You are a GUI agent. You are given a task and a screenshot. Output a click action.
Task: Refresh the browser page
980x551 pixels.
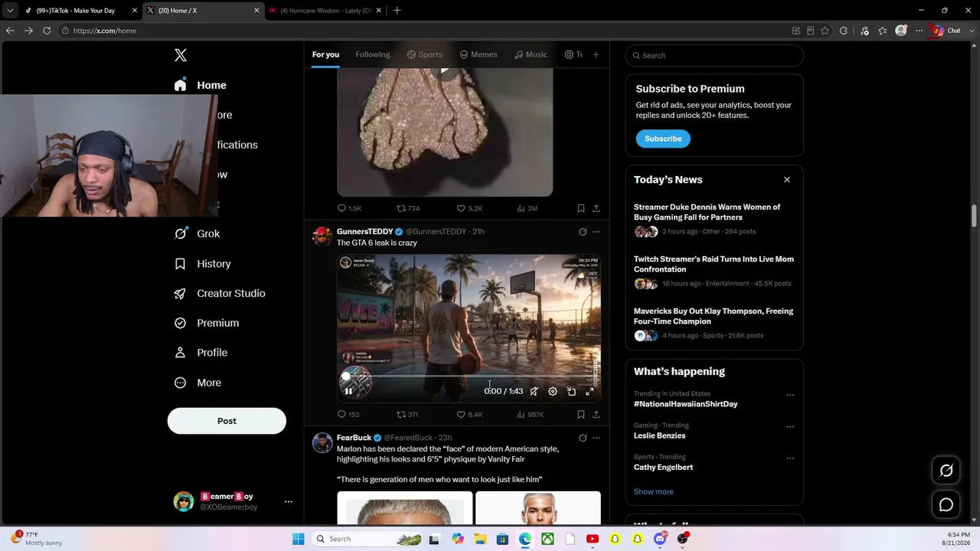coord(47,31)
